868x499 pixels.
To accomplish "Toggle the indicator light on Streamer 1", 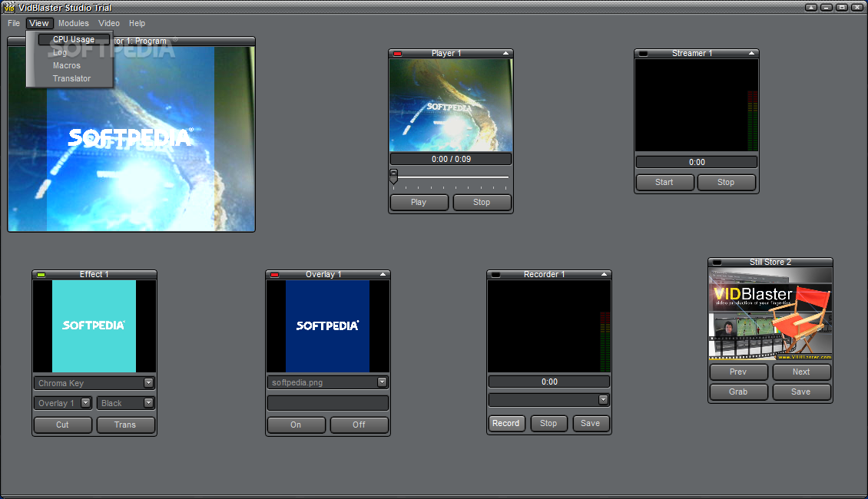I will click(x=643, y=54).
